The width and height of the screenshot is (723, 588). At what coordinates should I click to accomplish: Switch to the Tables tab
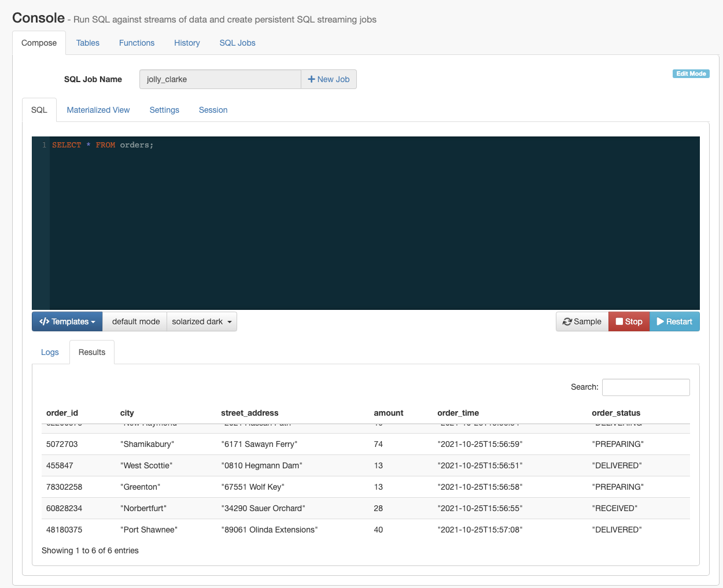pos(88,43)
